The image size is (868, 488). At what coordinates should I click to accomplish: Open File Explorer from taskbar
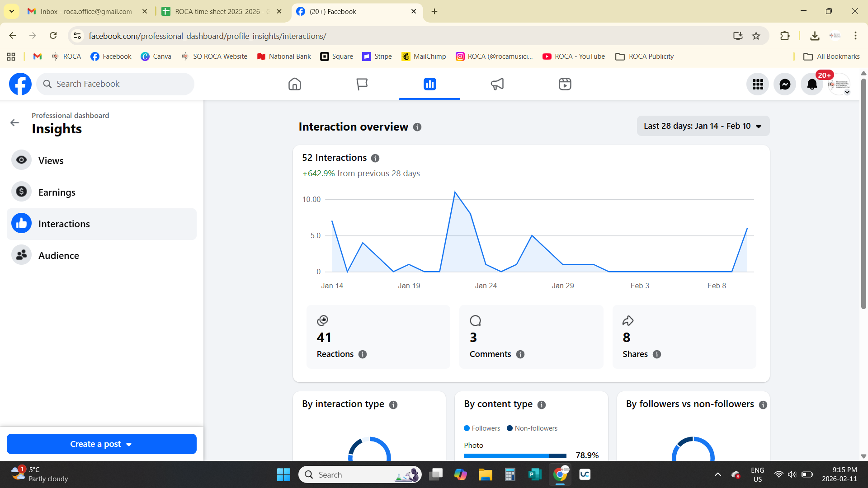pos(485,474)
